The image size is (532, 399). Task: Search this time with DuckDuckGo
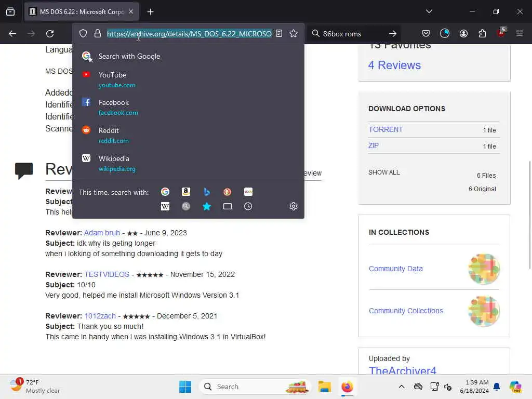[x=228, y=192]
